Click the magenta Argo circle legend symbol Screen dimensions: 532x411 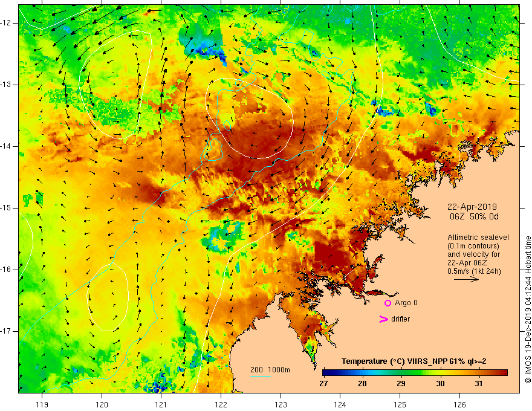[388, 303]
